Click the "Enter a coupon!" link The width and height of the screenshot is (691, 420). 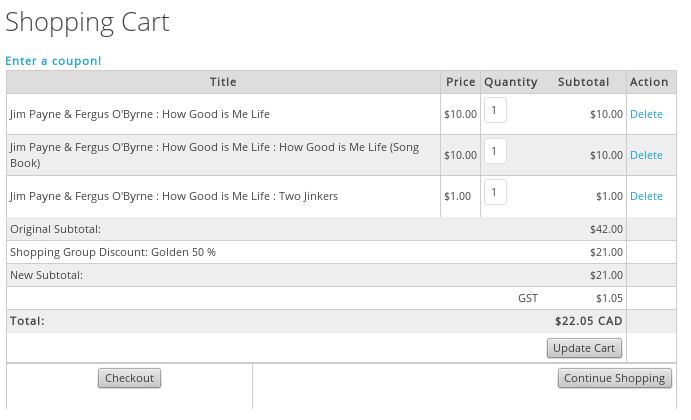53,61
